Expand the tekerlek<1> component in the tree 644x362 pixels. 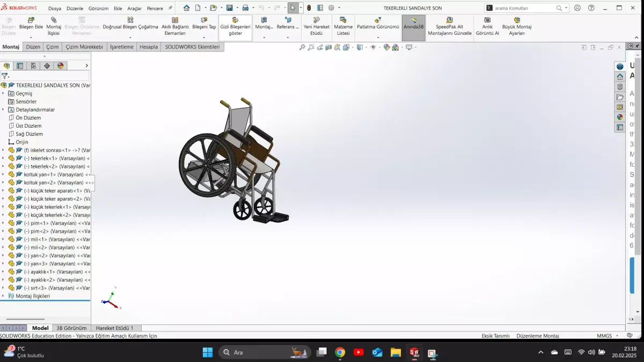4,158
